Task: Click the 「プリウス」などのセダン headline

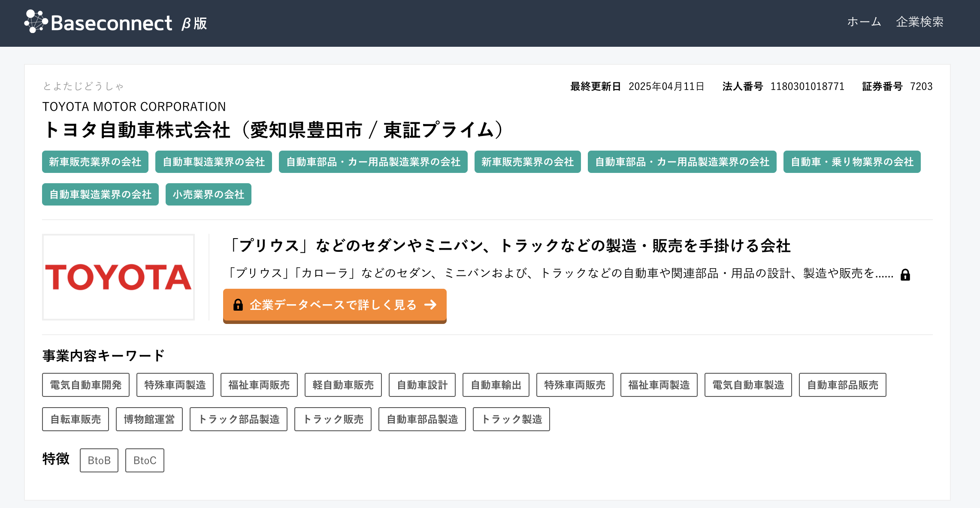Action: pos(509,246)
